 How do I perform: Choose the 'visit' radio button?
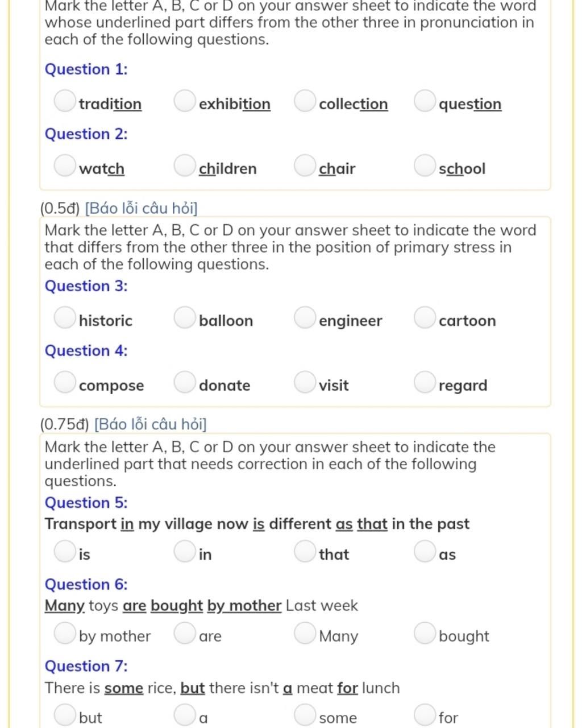pyautogui.click(x=305, y=382)
